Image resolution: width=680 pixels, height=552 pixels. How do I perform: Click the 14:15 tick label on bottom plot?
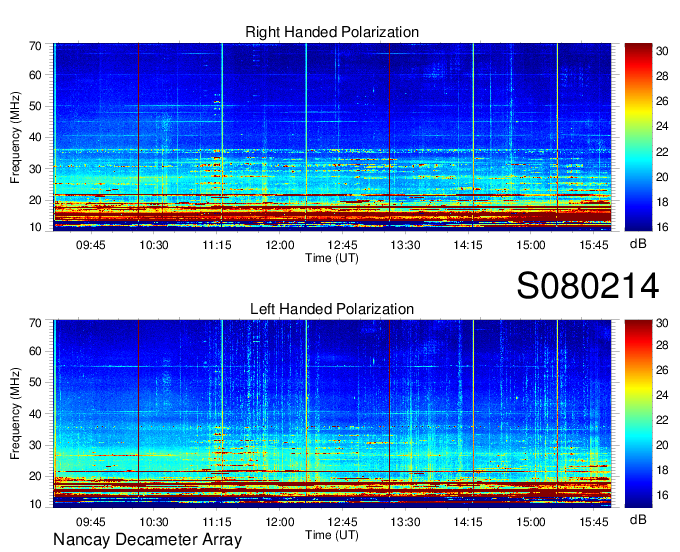click(468, 522)
